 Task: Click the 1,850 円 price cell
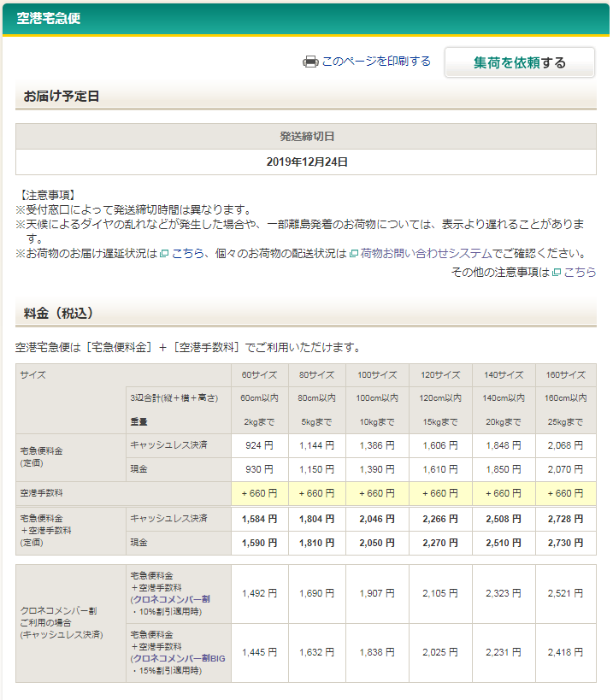pyautogui.click(x=504, y=469)
